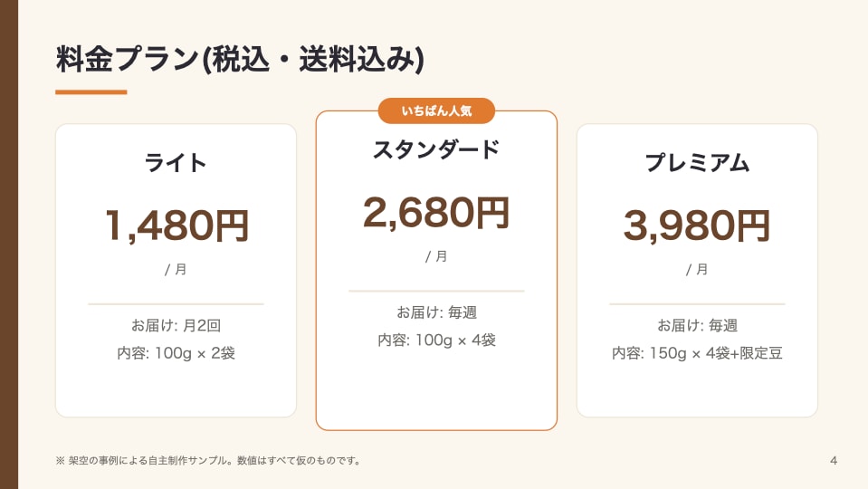This screenshot has height=489, width=868.
Task: Click the いちばん人気 orange badge
Action: [436, 110]
